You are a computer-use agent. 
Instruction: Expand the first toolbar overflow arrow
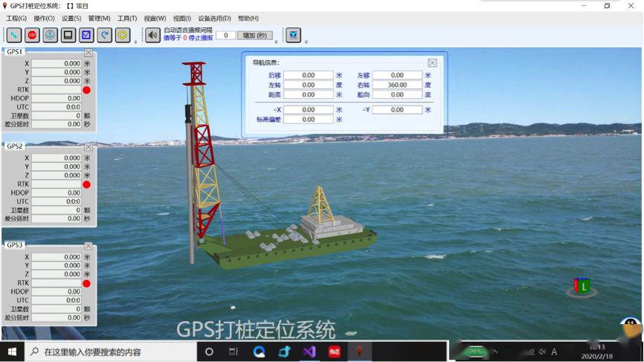coord(135,42)
